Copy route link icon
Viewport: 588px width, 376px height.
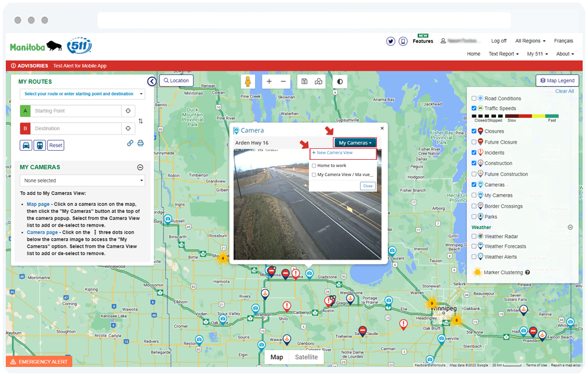pos(130,143)
